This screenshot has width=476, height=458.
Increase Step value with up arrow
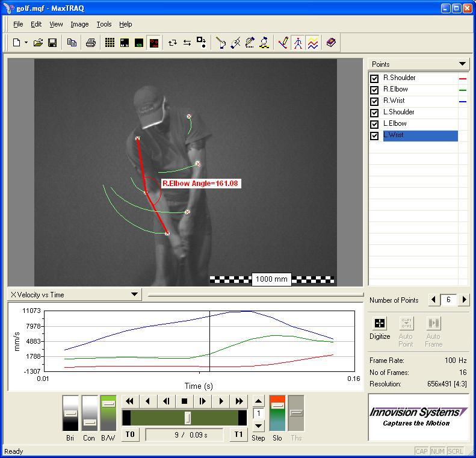point(258,401)
